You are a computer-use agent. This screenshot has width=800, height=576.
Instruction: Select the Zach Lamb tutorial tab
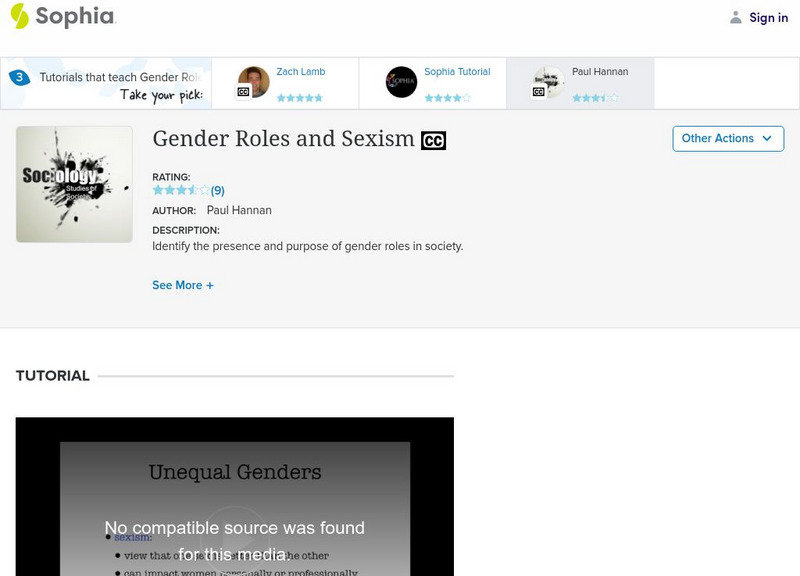coord(285,83)
